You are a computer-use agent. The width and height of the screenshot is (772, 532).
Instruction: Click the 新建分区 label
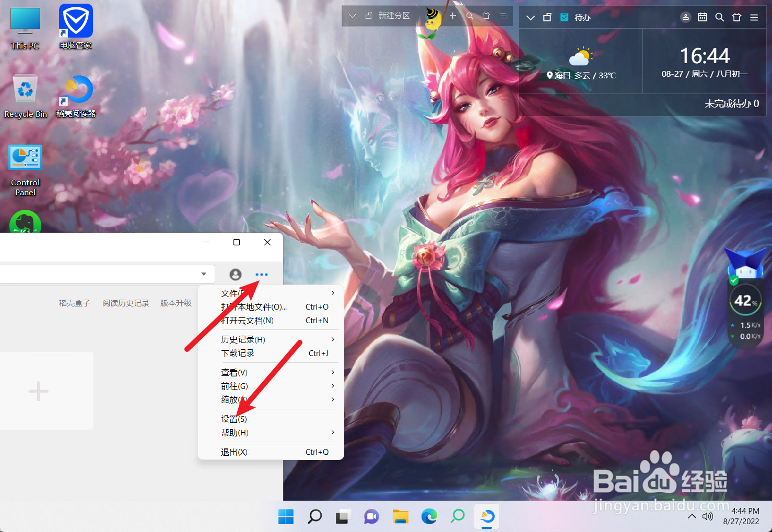pos(394,16)
